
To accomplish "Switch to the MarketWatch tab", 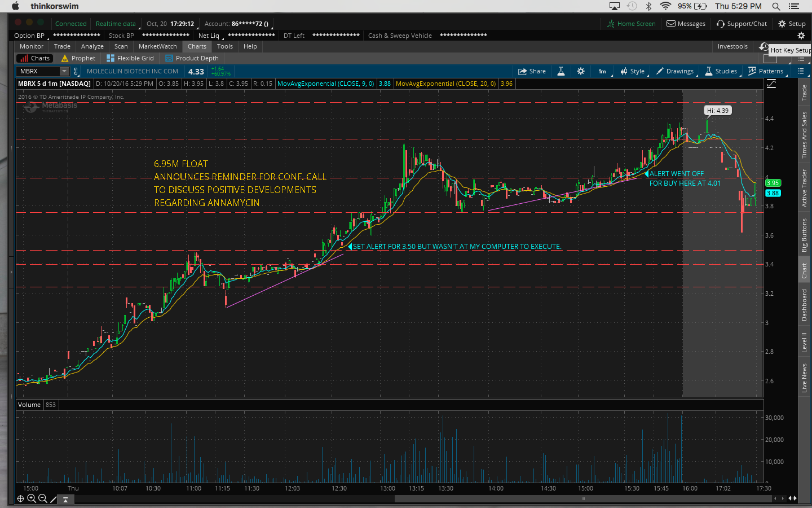I will click(x=157, y=46).
